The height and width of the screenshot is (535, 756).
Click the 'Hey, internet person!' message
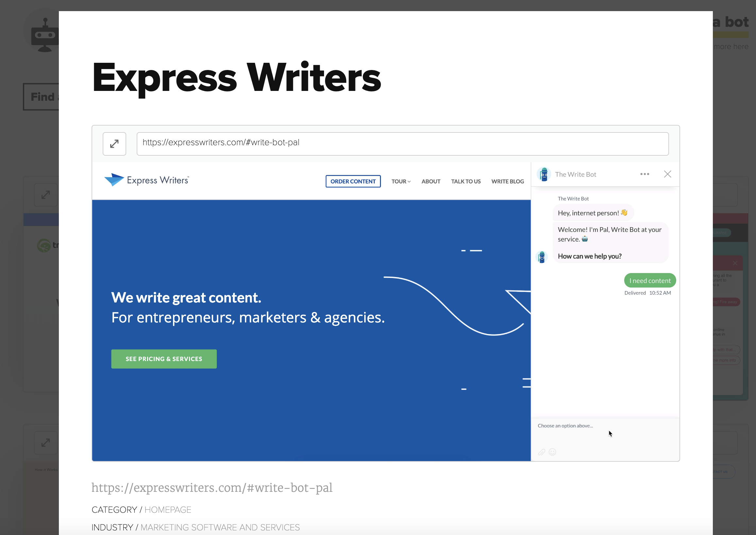coord(593,213)
